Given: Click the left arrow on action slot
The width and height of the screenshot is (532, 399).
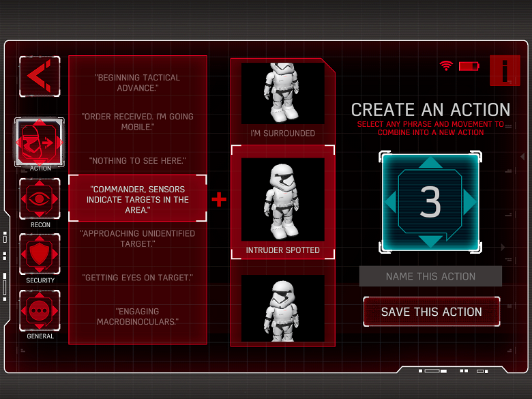Looking at the screenshot, I should 391,202.
